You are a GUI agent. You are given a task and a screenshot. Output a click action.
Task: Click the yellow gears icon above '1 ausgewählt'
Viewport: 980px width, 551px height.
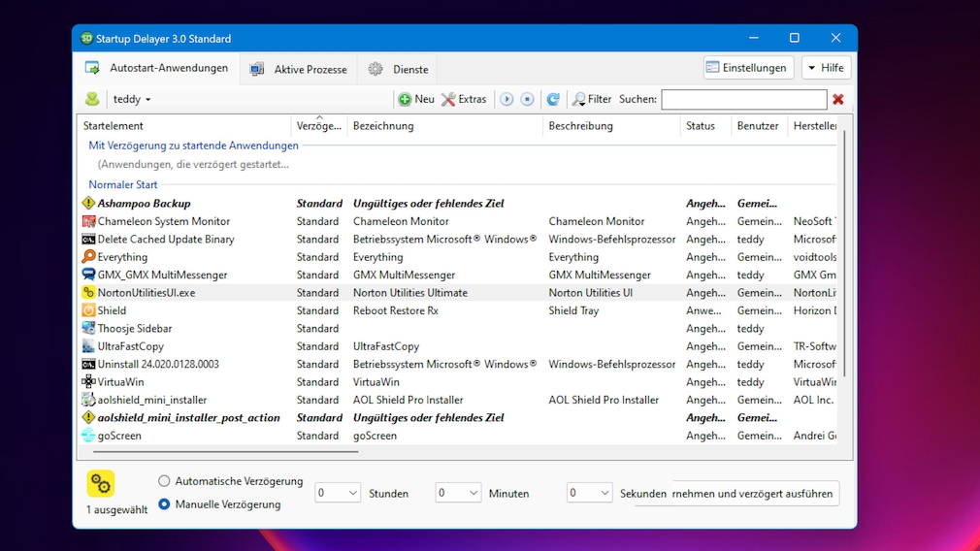(101, 483)
